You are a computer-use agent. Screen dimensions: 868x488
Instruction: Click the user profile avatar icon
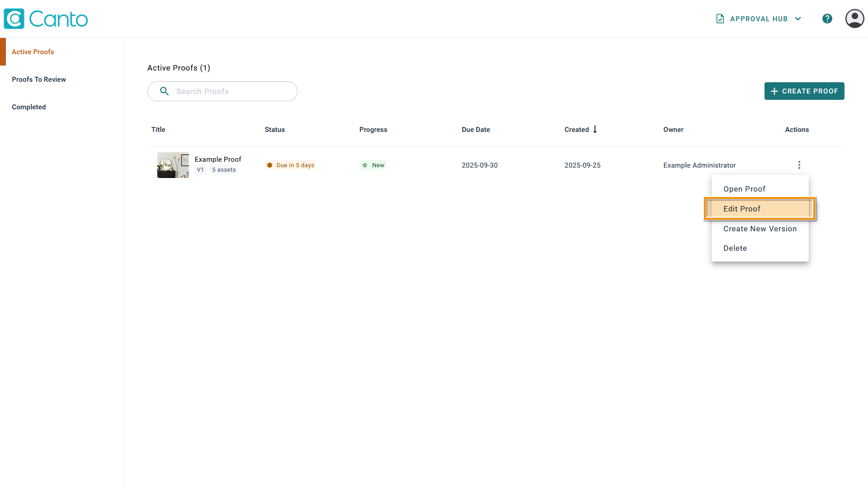(854, 19)
